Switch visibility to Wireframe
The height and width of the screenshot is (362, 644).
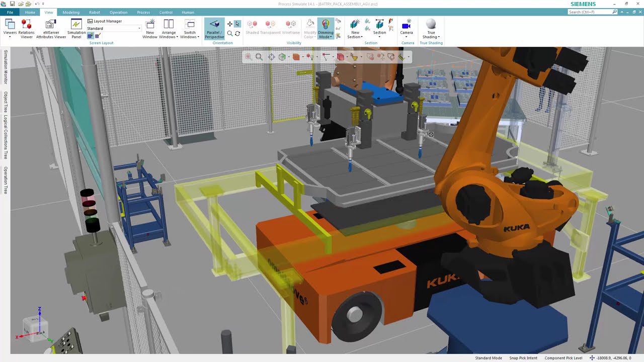point(291,27)
